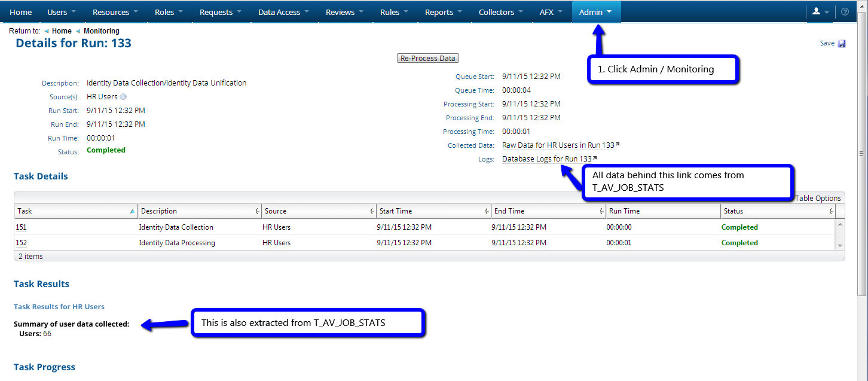Open the filter icon on the Start Time column
868x381 pixels.
[487, 211]
